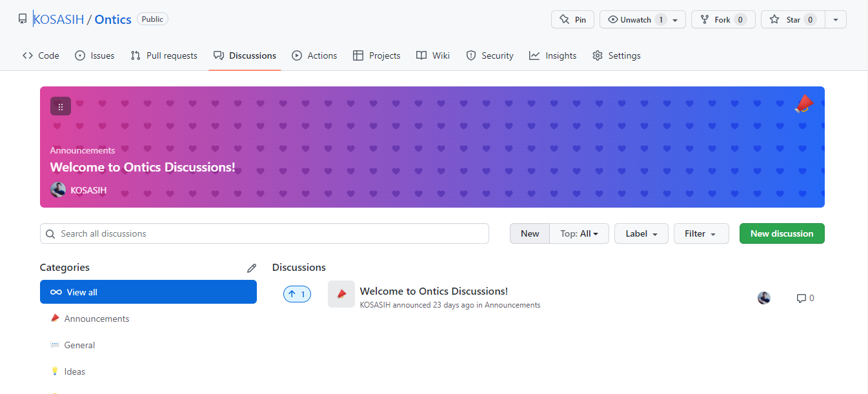Image resolution: width=868 pixels, height=394 pixels.
Task: Click the KOSASIH avatar in the pinned banner
Action: pyautogui.click(x=58, y=190)
